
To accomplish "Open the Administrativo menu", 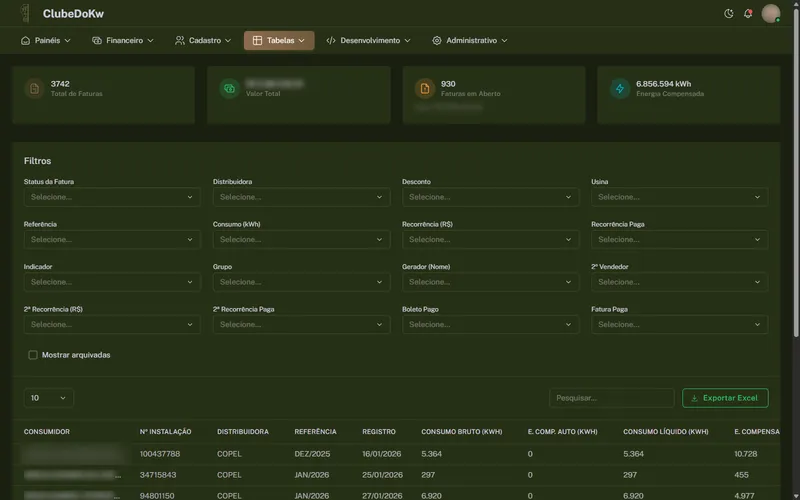I will click(470, 40).
